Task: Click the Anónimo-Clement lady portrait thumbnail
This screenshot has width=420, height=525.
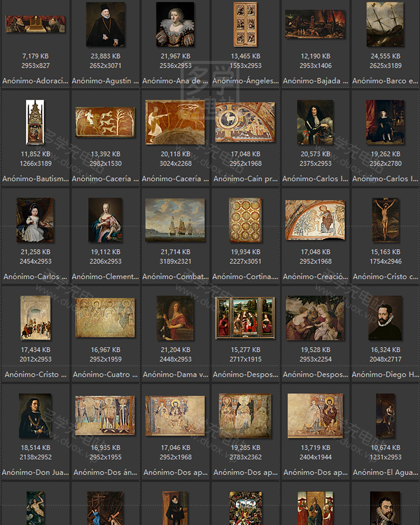Action: coord(105,220)
